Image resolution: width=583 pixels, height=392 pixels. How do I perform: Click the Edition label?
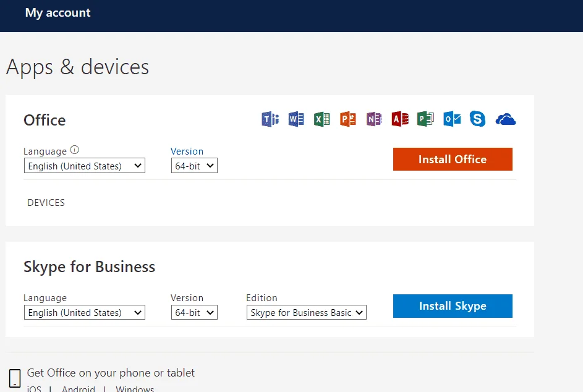(262, 298)
